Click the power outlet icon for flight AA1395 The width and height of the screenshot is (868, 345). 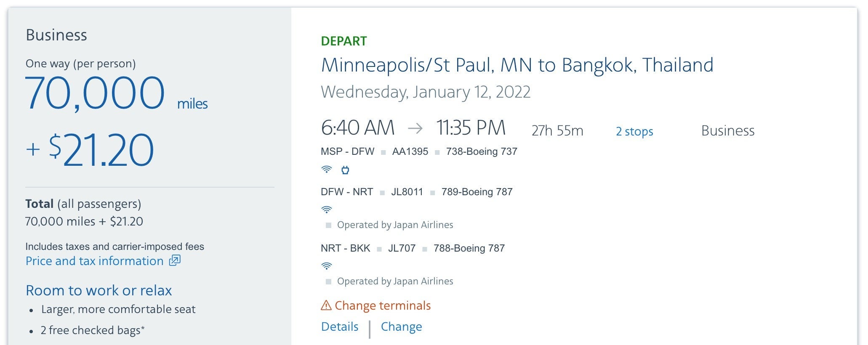(346, 170)
